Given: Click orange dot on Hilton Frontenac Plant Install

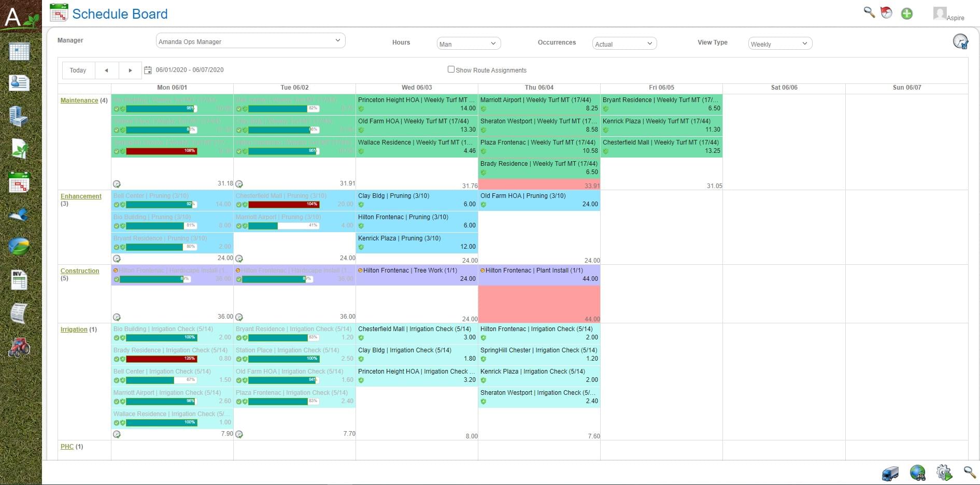Looking at the screenshot, I should pyautogui.click(x=482, y=270).
